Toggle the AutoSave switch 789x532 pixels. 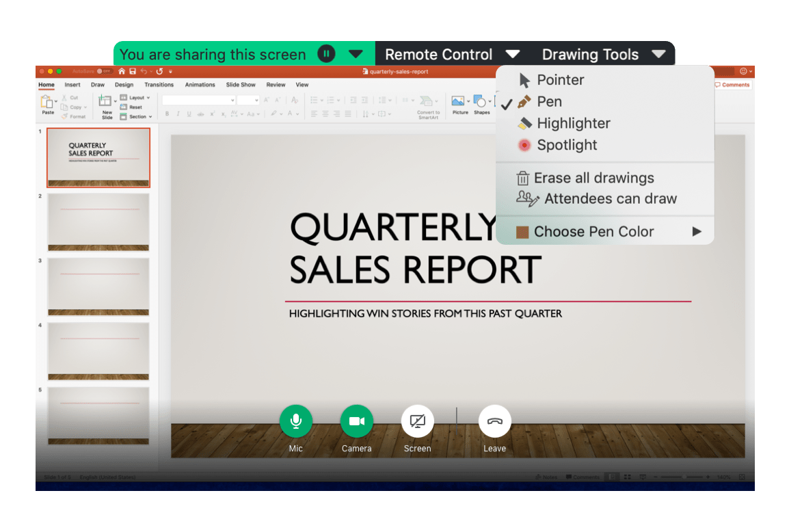(x=104, y=71)
